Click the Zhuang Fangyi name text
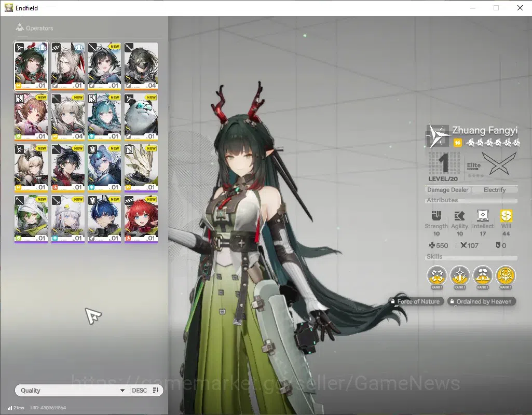Screen dimensions: 532x415 [x=484, y=130]
